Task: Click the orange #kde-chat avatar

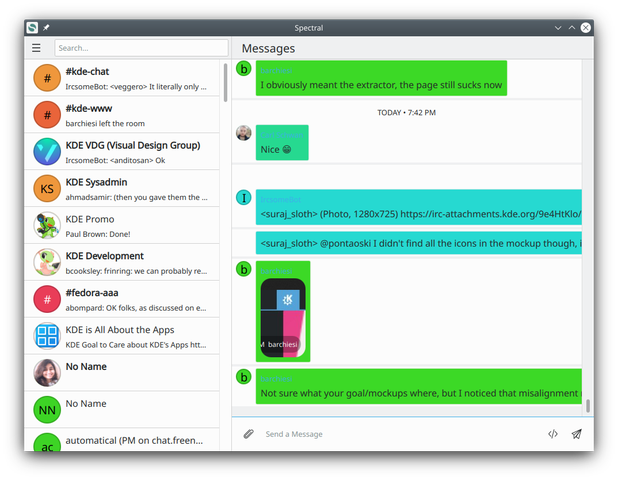Action: tap(47, 78)
